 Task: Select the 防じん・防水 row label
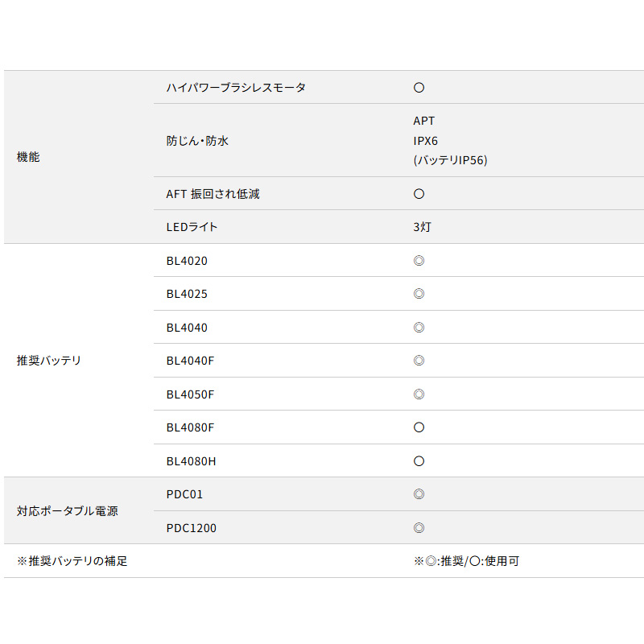(x=197, y=141)
